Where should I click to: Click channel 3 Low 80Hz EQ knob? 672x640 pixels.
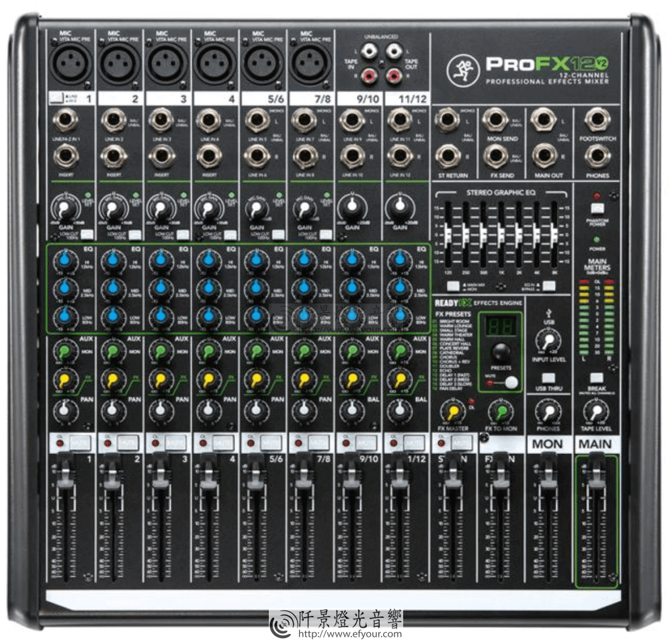pyautogui.click(x=161, y=316)
